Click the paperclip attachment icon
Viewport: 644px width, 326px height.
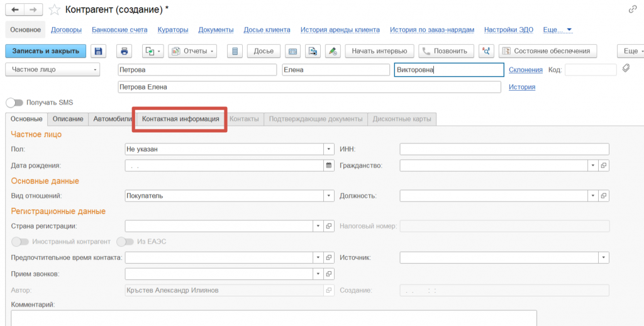[x=626, y=69]
